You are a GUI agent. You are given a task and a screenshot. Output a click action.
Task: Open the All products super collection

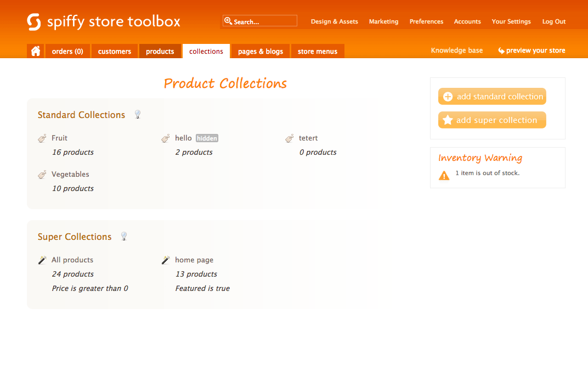72,260
